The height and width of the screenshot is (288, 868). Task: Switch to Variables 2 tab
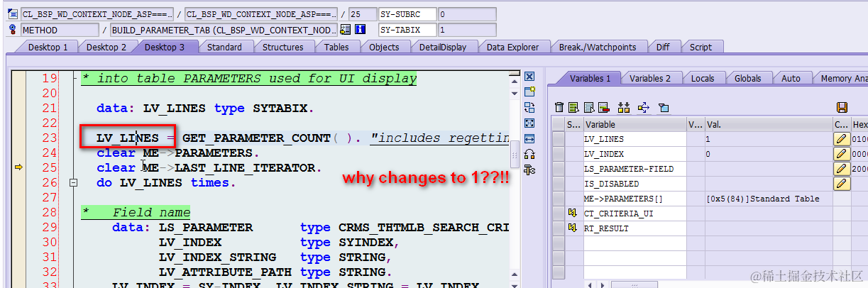point(650,78)
